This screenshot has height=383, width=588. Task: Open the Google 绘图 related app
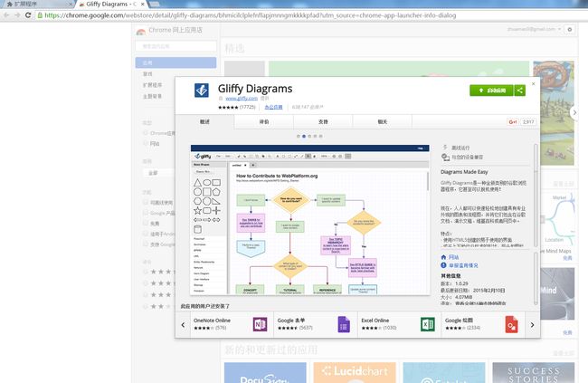[x=483, y=325]
